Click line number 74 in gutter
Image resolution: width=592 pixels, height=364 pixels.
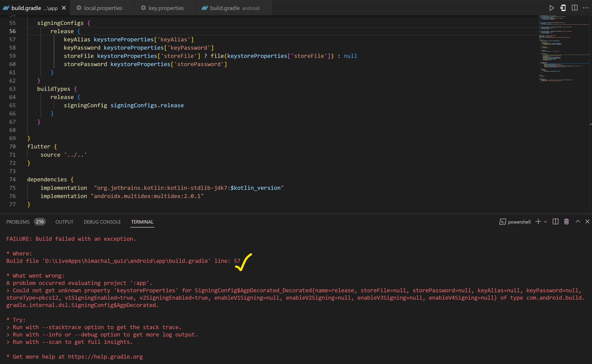[12, 179]
